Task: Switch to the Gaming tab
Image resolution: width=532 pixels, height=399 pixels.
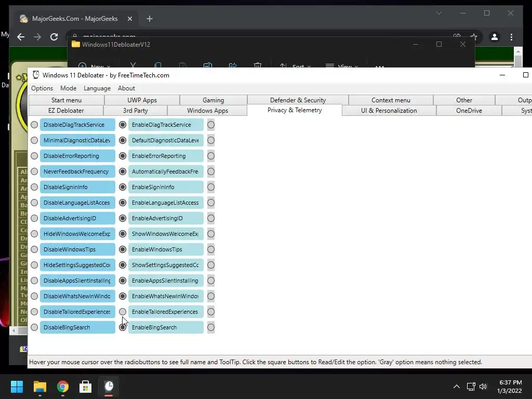Action: (x=214, y=100)
